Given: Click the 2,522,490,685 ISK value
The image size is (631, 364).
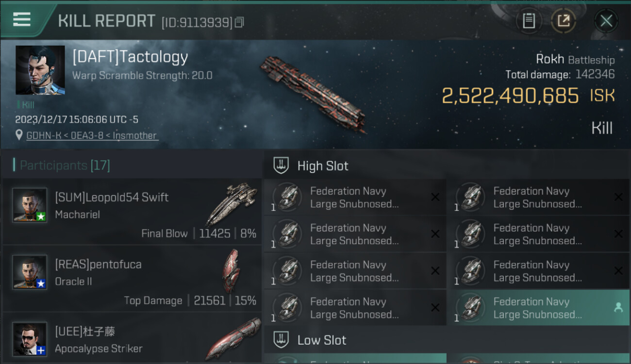Looking at the screenshot, I should [x=510, y=96].
